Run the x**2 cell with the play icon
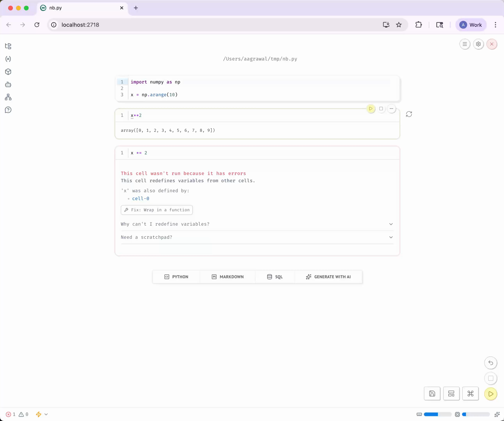Viewport: 504px width, 421px height. [371, 108]
